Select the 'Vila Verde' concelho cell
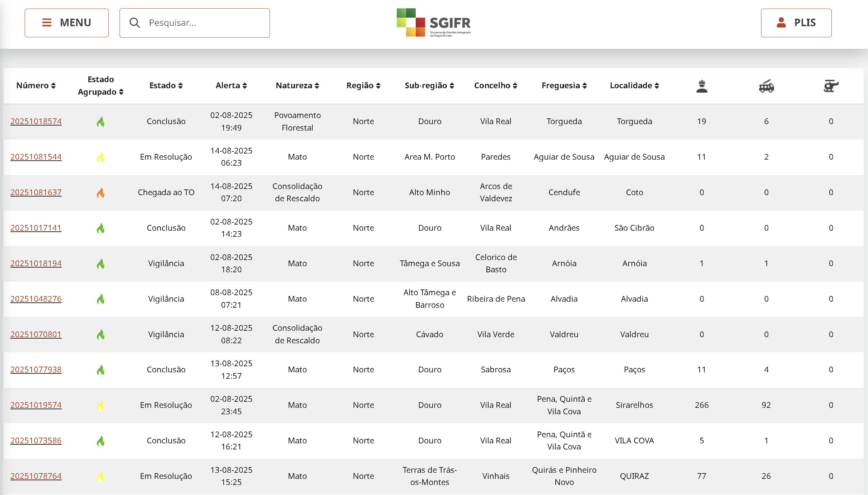The height and width of the screenshot is (495, 868). [x=496, y=335]
